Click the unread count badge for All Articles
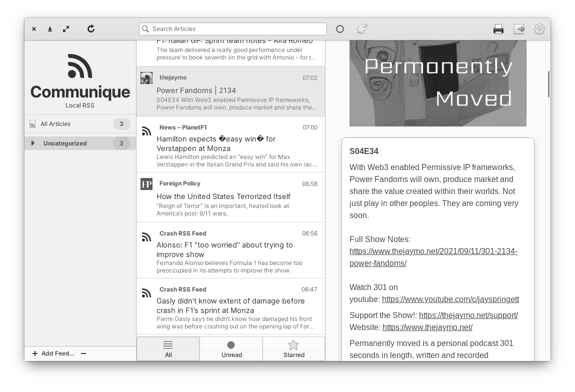575x392 pixels. 121,124
